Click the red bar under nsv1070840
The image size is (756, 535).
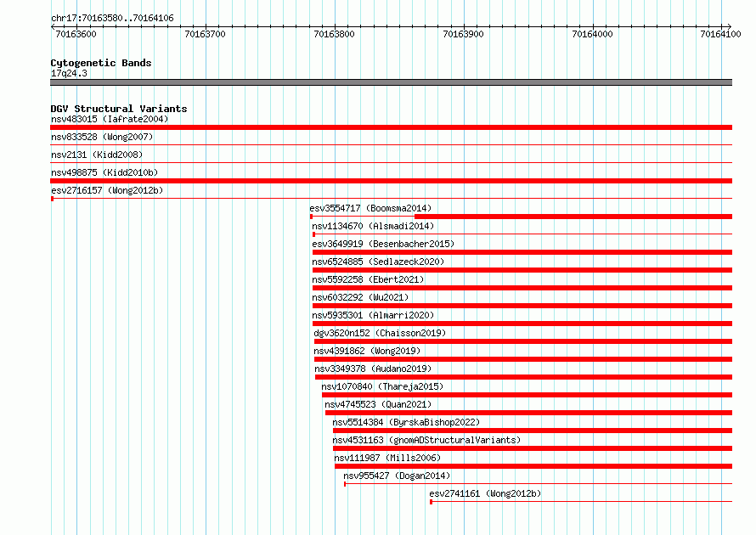pos(527,395)
